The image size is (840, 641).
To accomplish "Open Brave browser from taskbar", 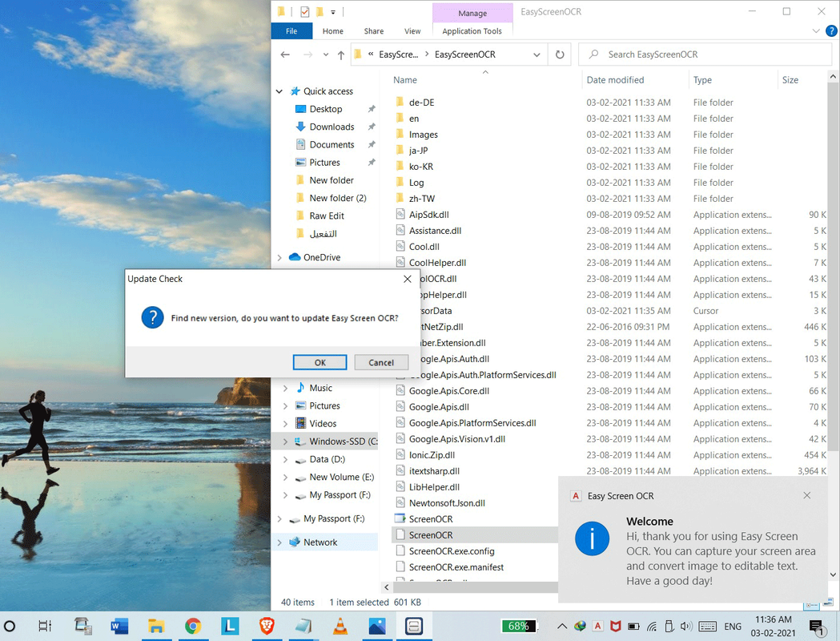I will tap(267, 626).
